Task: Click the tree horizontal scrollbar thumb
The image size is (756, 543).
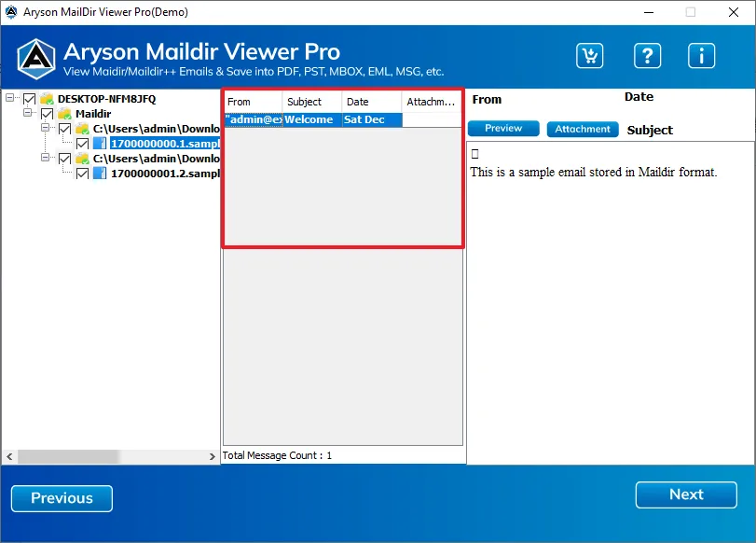Action: click(x=68, y=456)
